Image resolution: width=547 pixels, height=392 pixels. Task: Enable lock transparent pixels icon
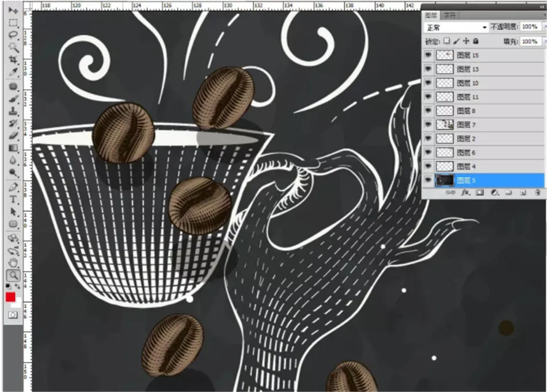[x=447, y=41]
